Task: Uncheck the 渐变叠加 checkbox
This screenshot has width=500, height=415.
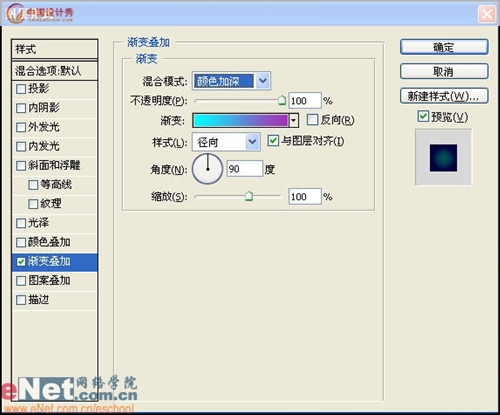Action: (21, 262)
